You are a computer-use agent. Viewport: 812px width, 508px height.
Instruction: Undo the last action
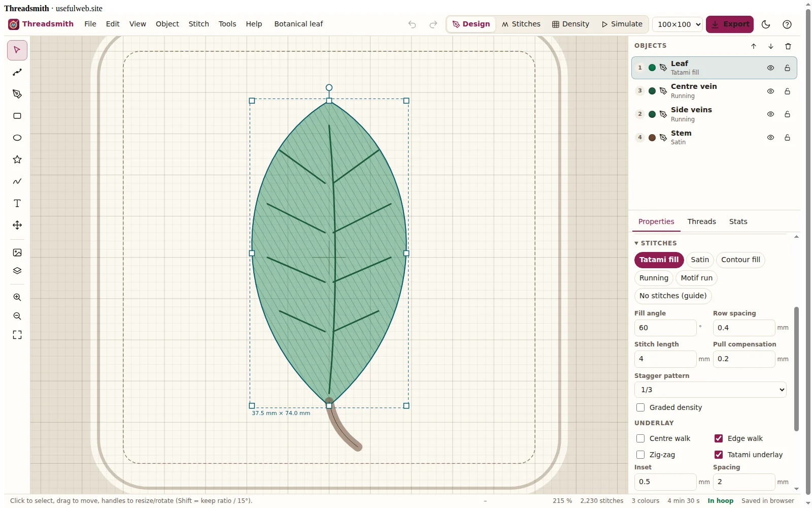tap(412, 24)
